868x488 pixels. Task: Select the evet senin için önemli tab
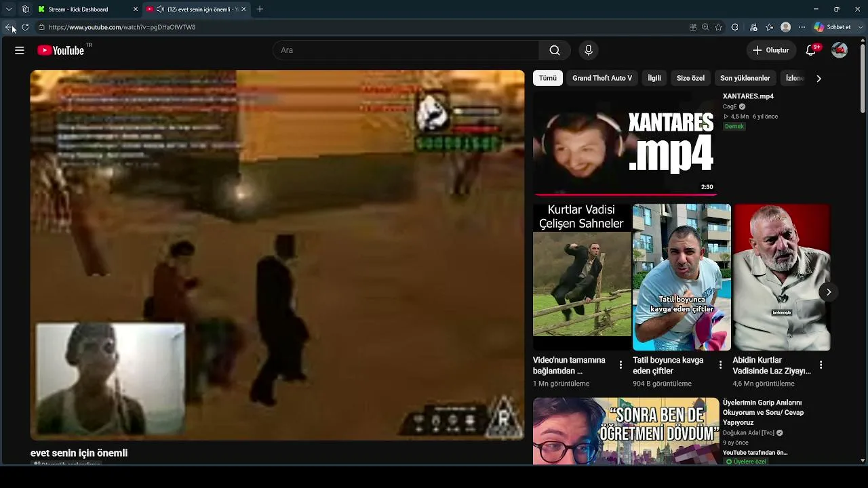pos(197,9)
